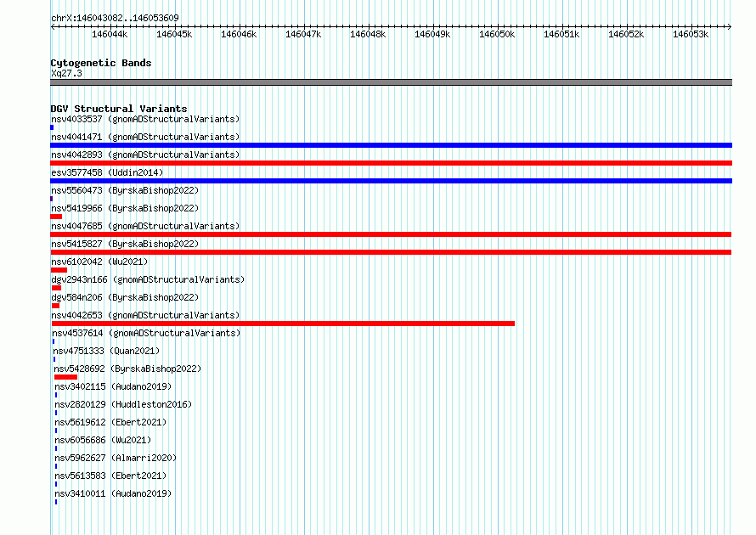The image size is (756, 535).
Task: Select the red bar of nsv4042653
Action: pos(283,324)
